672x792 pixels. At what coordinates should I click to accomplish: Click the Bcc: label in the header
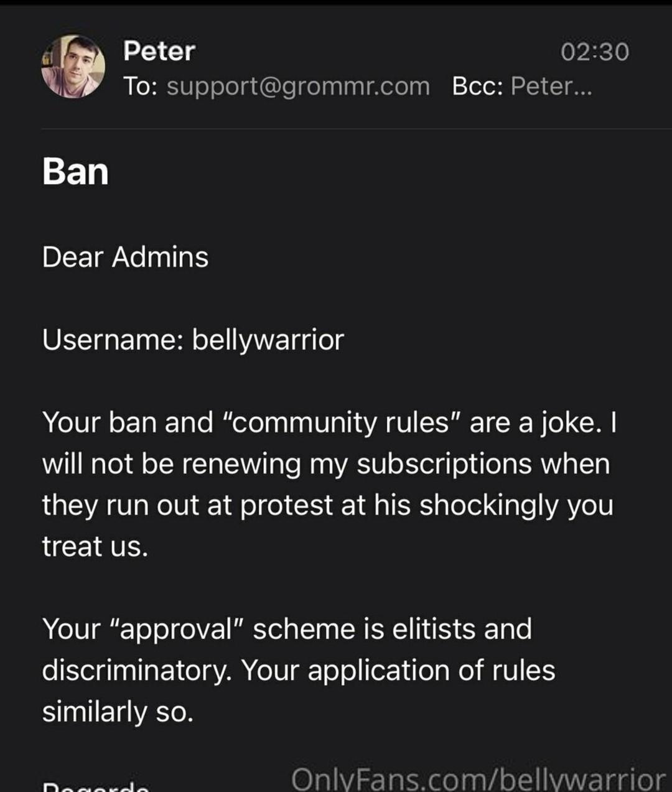point(477,86)
